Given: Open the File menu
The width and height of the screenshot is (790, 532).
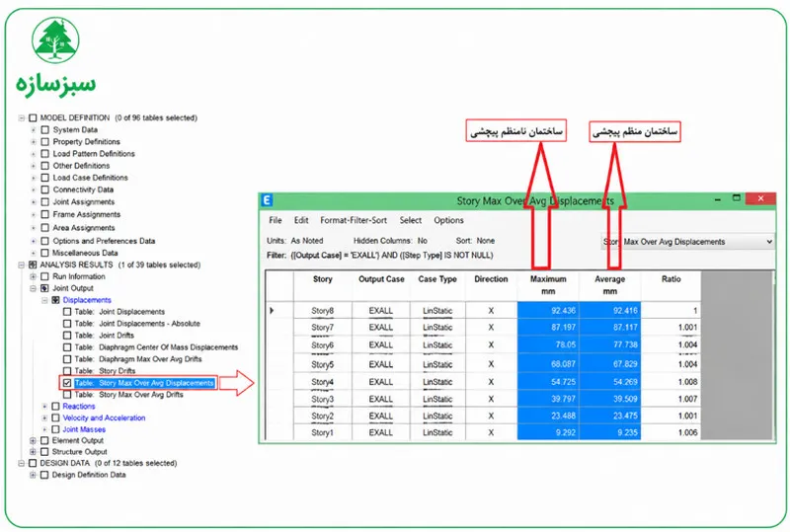Looking at the screenshot, I should tap(276, 220).
